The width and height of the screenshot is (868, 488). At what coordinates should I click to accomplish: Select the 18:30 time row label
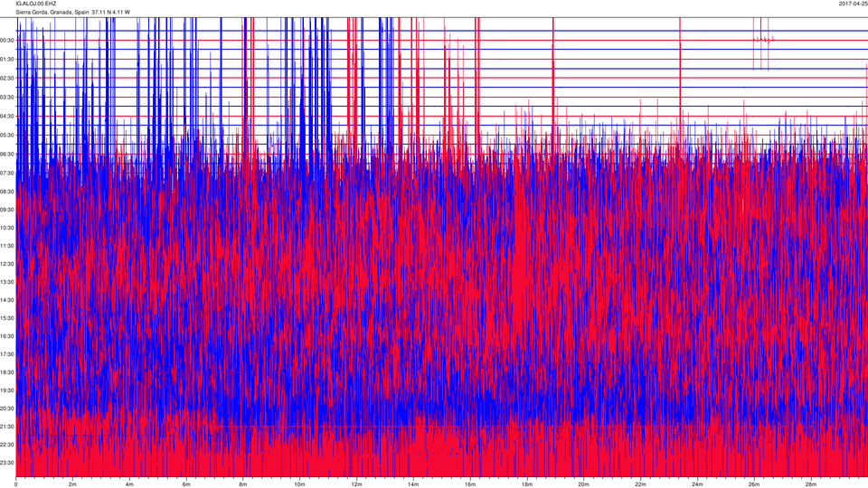(7, 372)
